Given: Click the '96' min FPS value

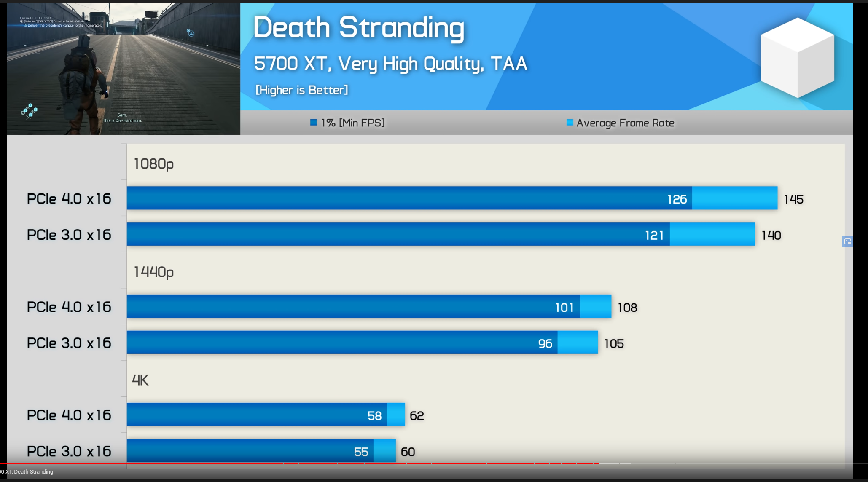Looking at the screenshot, I should (x=545, y=344).
